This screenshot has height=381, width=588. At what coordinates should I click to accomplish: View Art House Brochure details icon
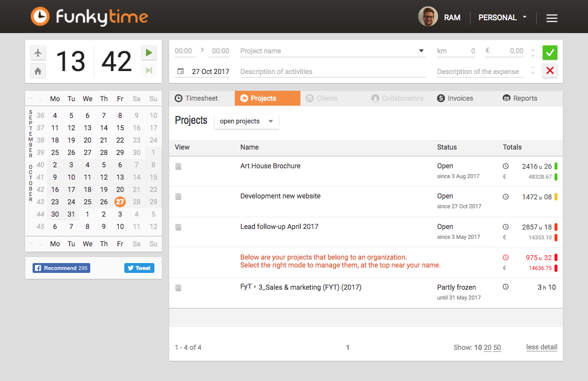[179, 166]
